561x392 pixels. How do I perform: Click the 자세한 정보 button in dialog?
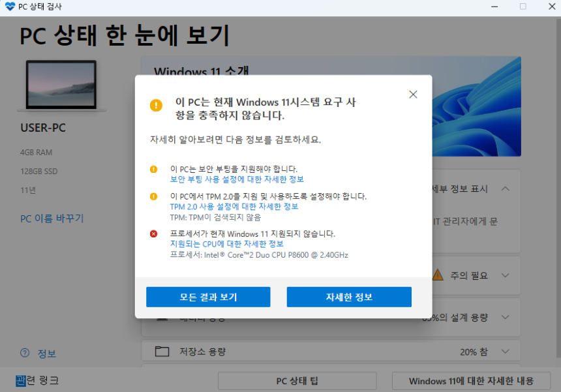click(349, 297)
